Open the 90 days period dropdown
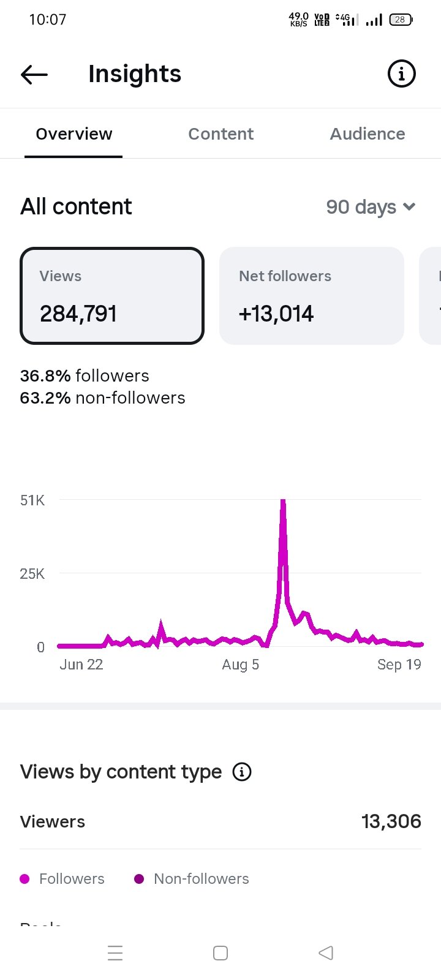Viewport: 441px width, 980px height. coord(371,207)
